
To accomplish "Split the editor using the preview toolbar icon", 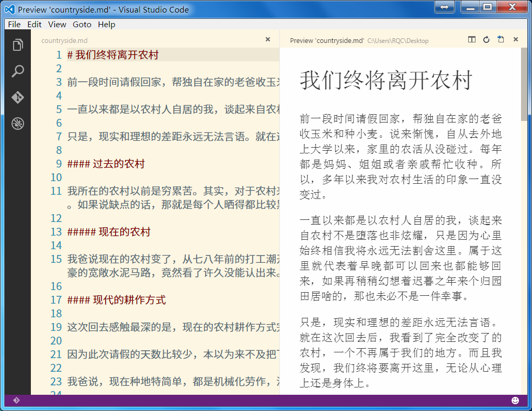I will click(x=471, y=39).
